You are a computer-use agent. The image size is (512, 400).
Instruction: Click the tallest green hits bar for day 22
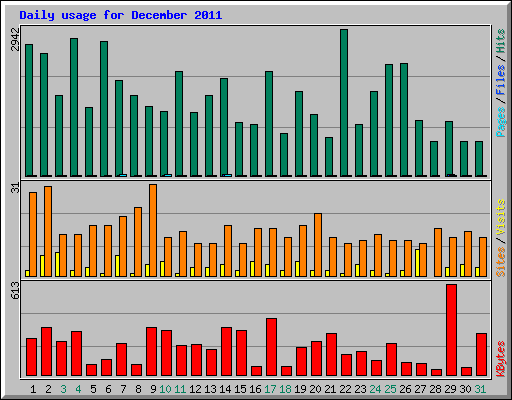coord(344,103)
